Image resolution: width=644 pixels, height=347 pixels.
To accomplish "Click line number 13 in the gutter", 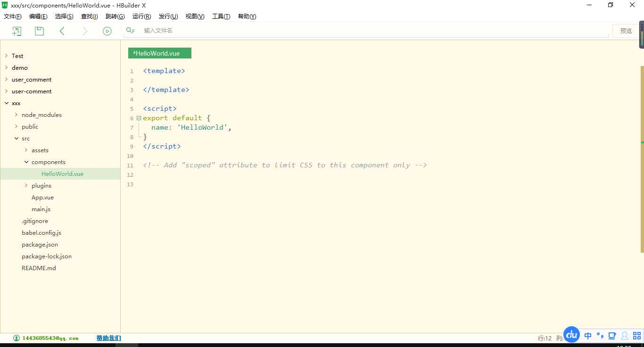I will click(131, 184).
